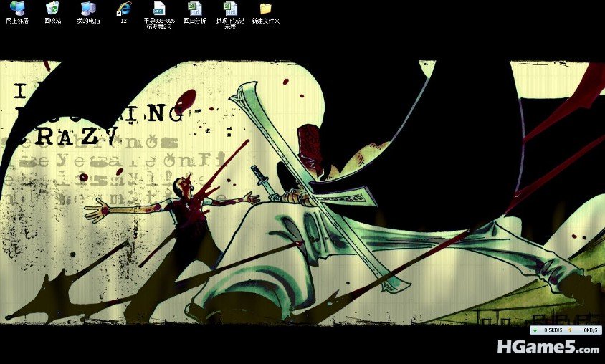Select the 网上邻居 network places icon
Image resolution: width=605 pixels, height=364 pixels.
pos(16,9)
